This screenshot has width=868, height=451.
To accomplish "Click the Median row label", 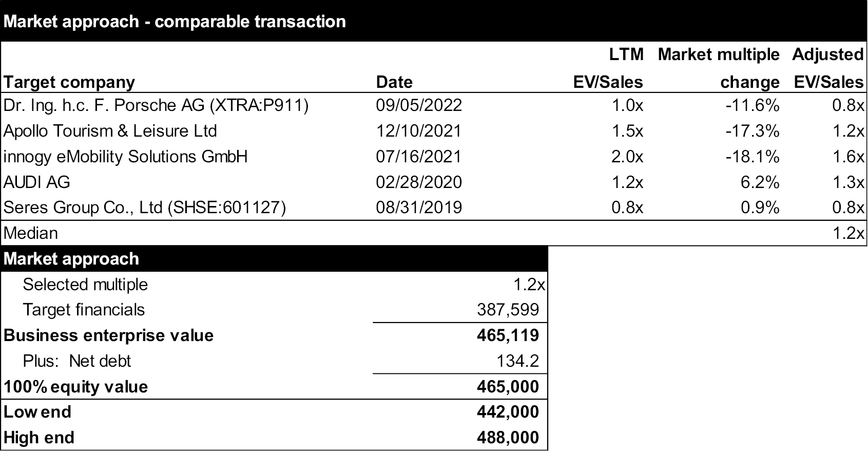I will [x=30, y=233].
